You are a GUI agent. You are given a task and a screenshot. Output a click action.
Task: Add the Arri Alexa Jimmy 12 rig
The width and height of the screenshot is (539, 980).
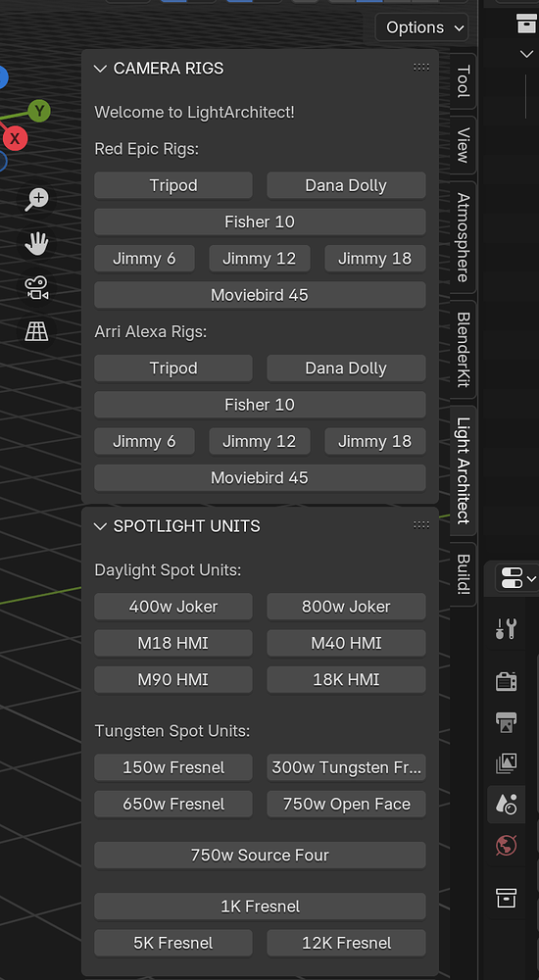click(260, 441)
